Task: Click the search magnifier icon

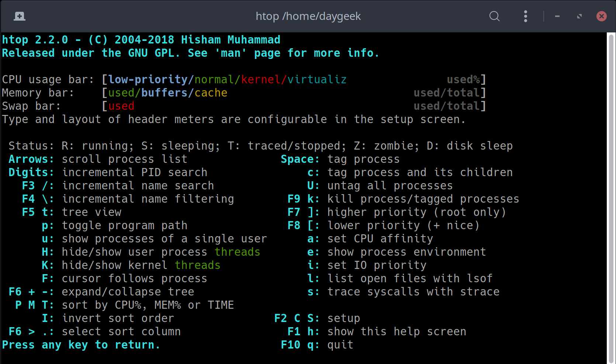Action: [x=494, y=16]
